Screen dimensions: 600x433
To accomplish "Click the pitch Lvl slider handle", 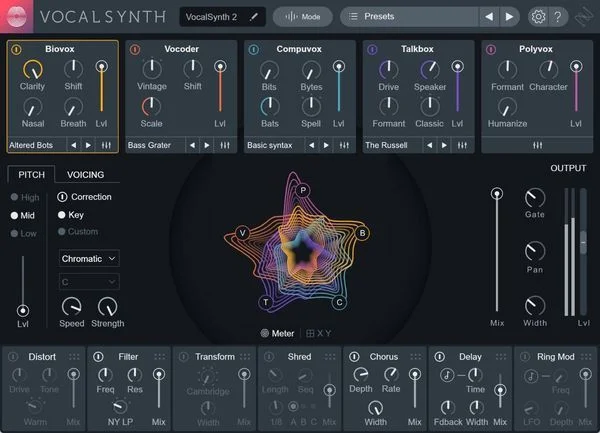I will tap(23, 310).
